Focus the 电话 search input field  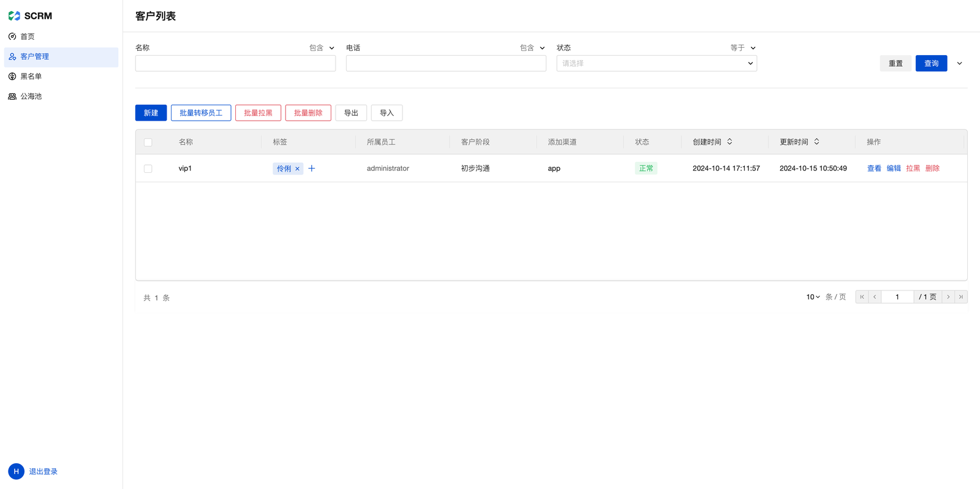pyautogui.click(x=446, y=63)
